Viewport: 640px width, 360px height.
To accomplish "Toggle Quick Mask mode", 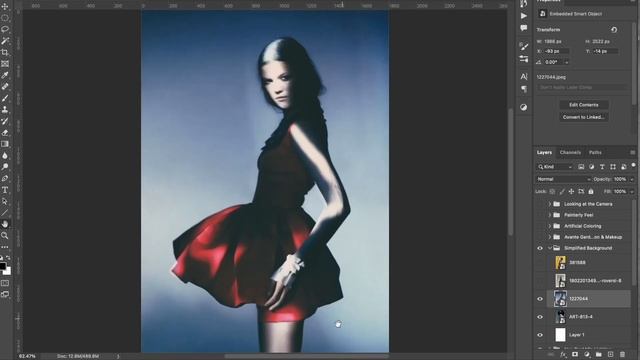I will coord(5,283).
